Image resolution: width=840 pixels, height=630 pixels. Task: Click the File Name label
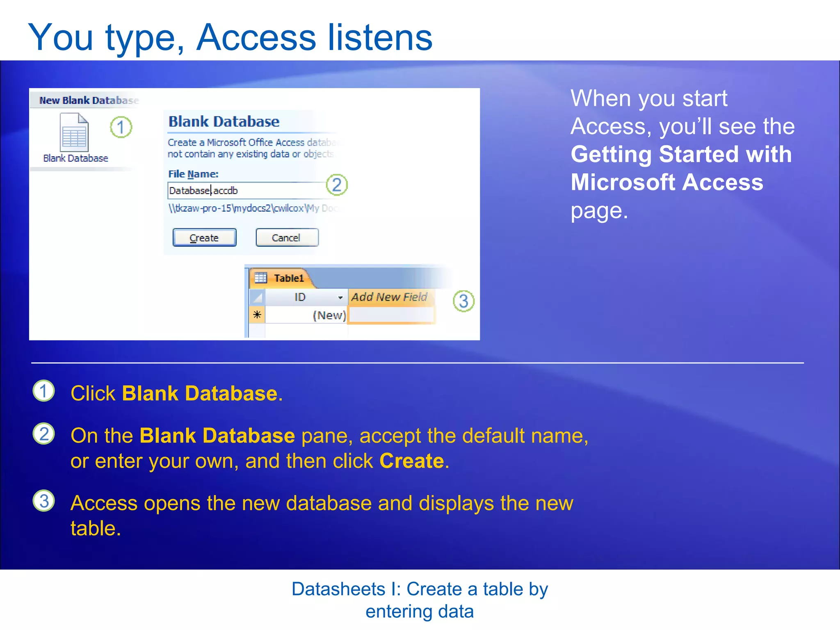(x=193, y=174)
